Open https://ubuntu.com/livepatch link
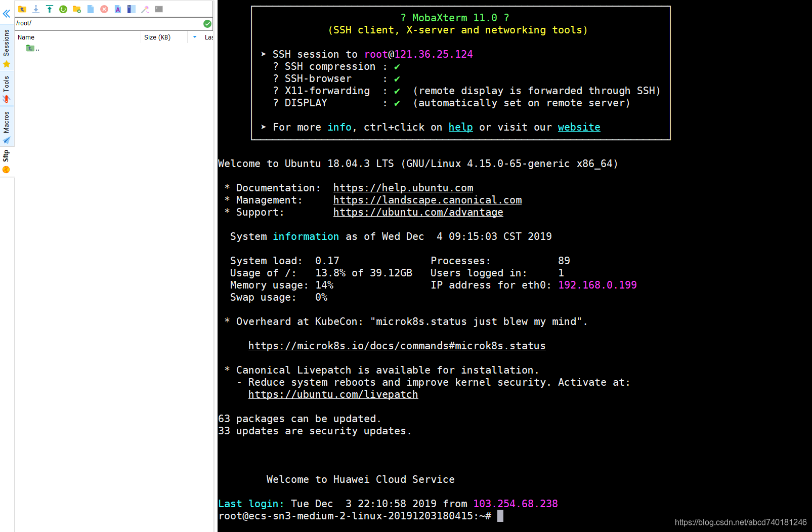812x532 pixels. 333,394
